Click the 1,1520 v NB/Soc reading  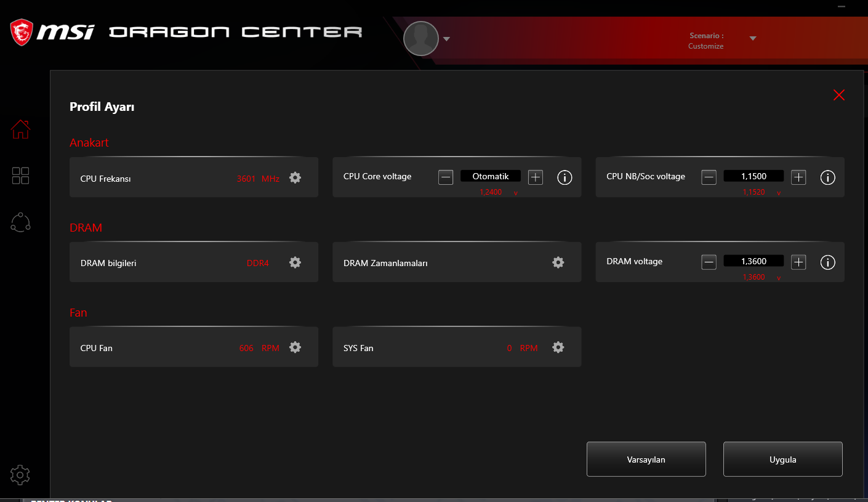pyautogui.click(x=762, y=192)
